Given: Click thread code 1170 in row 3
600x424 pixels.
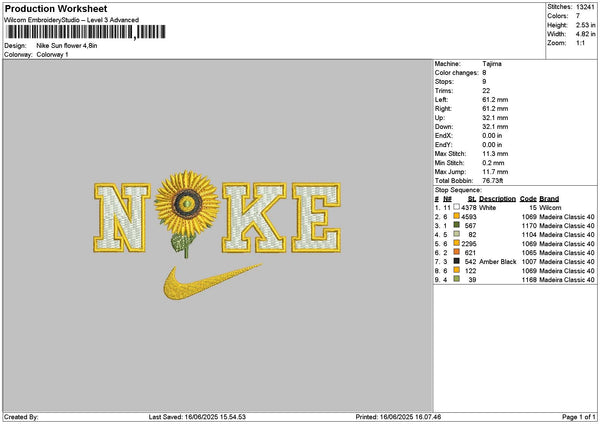Looking at the screenshot, I should (529, 226).
